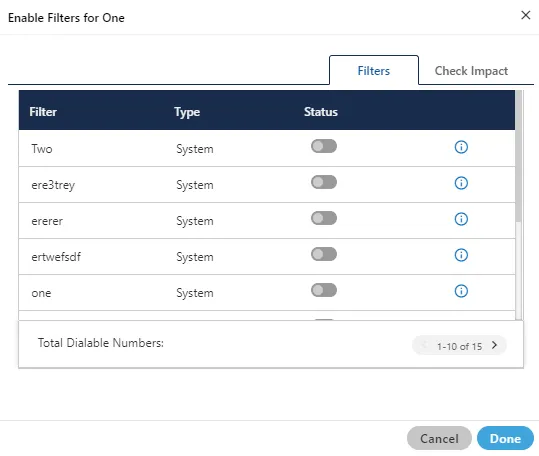Toggle status of the 'one' filter
The image size is (539, 456).
coord(324,290)
